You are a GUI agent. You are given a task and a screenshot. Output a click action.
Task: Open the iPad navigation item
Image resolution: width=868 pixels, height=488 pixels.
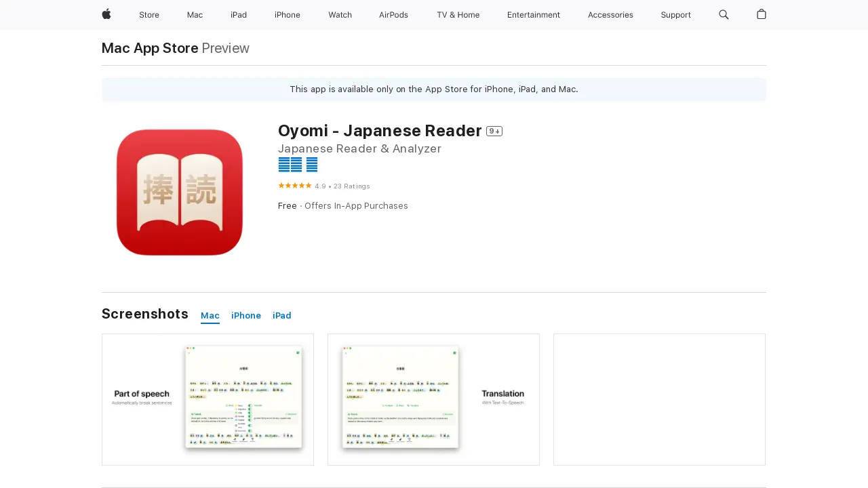[239, 15]
